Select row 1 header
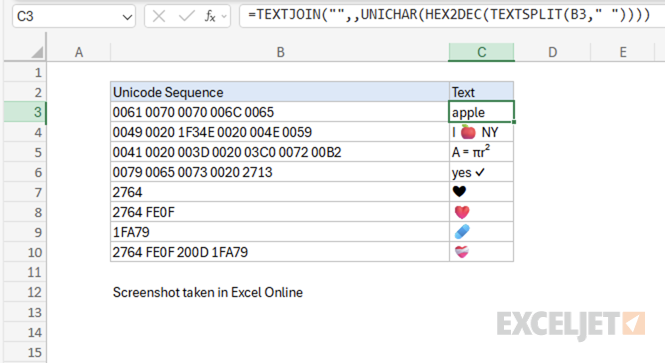665x363 pixels. (x=25, y=72)
